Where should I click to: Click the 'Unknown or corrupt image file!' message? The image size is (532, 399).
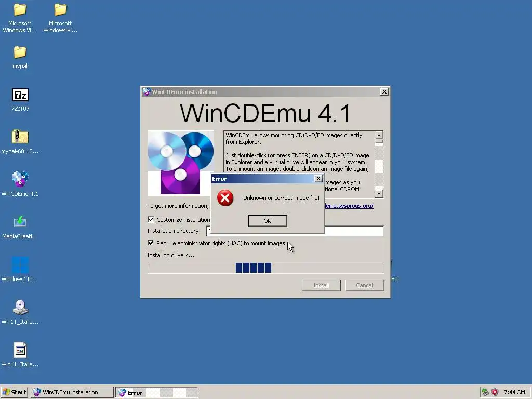click(281, 198)
